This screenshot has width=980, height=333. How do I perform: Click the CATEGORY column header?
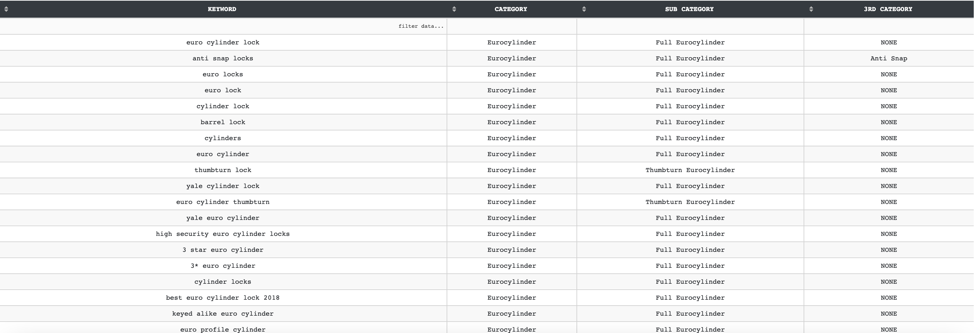click(511, 9)
